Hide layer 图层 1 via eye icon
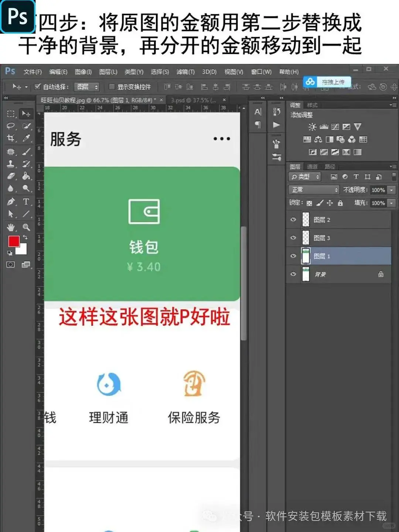The height and width of the screenshot is (532, 399). click(x=293, y=256)
